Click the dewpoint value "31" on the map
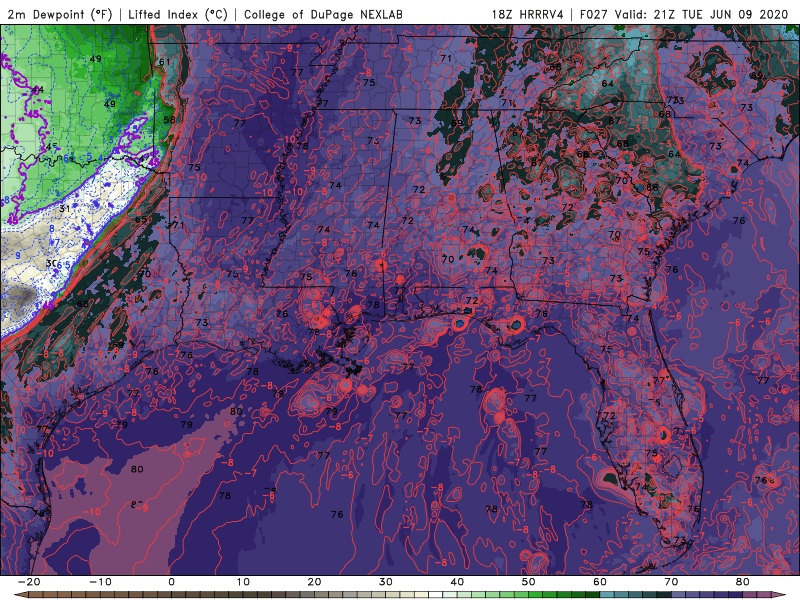The height and width of the screenshot is (600, 800). pos(65,209)
